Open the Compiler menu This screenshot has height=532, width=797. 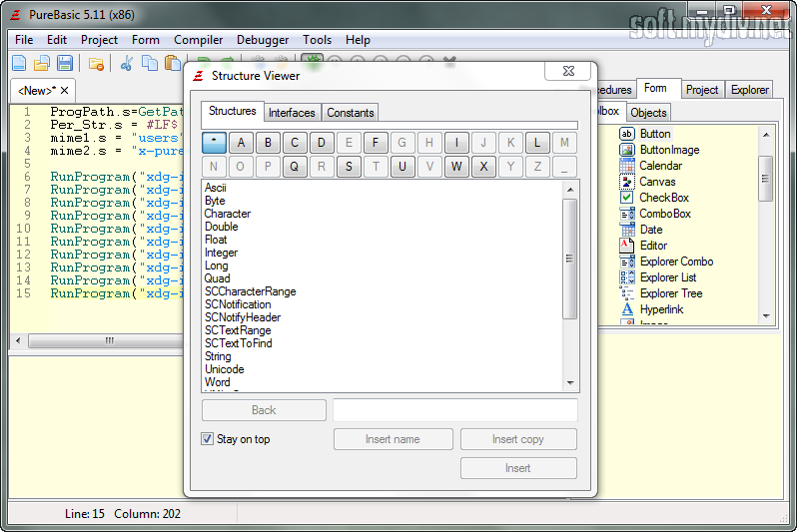coord(198,40)
